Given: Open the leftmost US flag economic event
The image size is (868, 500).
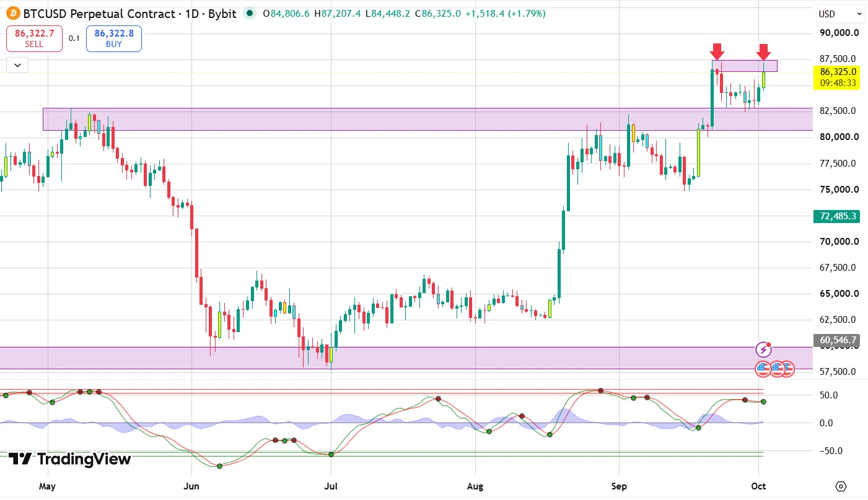Looking at the screenshot, I should tap(763, 370).
